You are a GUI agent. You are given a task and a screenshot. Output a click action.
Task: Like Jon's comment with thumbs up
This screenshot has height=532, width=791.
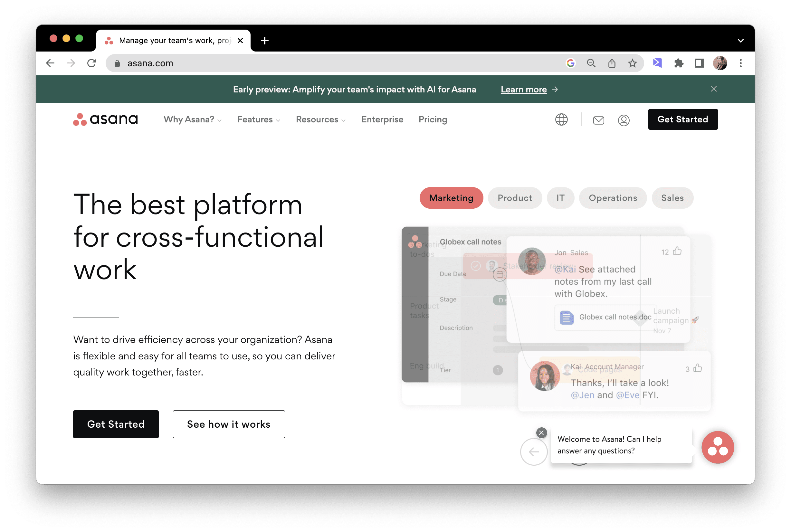click(x=677, y=251)
